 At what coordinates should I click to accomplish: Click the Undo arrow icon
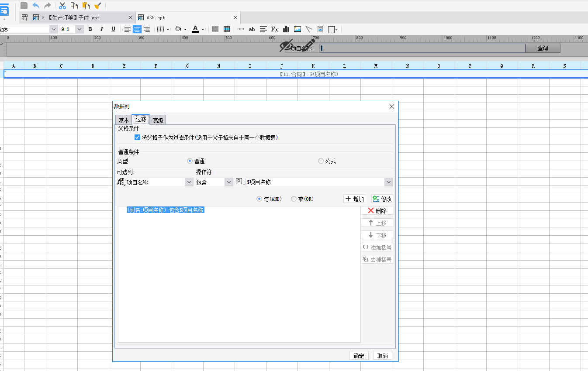(x=36, y=6)
